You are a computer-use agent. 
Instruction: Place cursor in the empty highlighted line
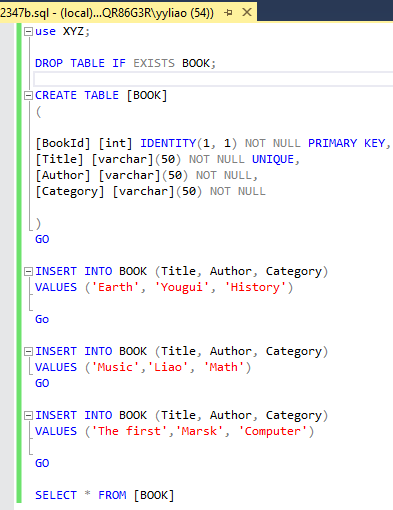point(213,79)
